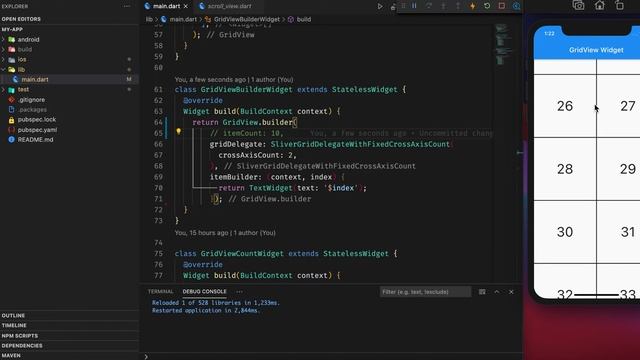
Task: Click the Step Over debug icon
Action: 429,6
